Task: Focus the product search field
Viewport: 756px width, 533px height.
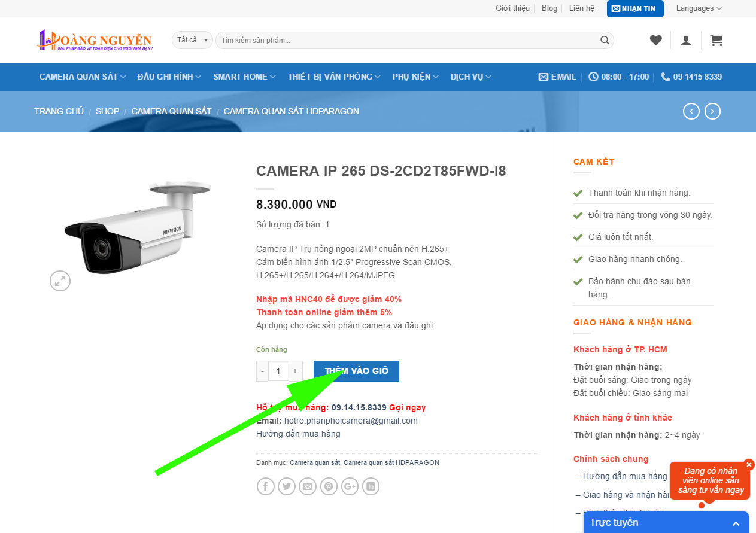Action: (x=408, y=40)
